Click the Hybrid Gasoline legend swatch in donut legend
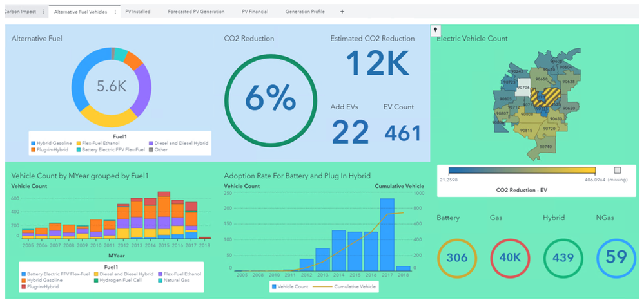This screenshot has height=307, width=644. [33, 143]
